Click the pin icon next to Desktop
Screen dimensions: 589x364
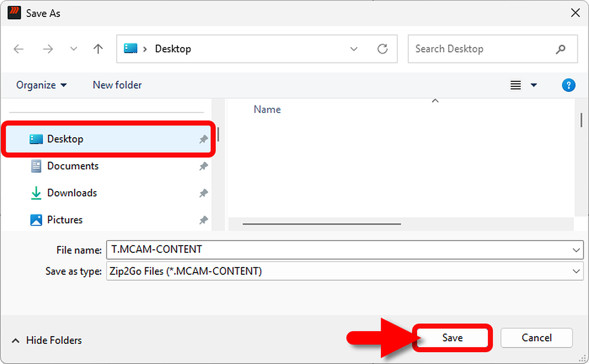pyautogui.click(x=203, y=139)
